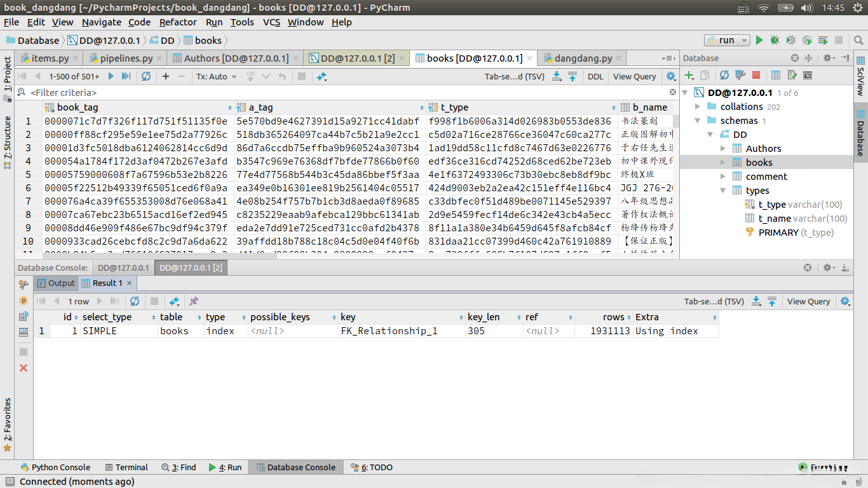This screenshot has width=868, height=488.
Task: Go to next page of books rows
Action: pos(111,76)
